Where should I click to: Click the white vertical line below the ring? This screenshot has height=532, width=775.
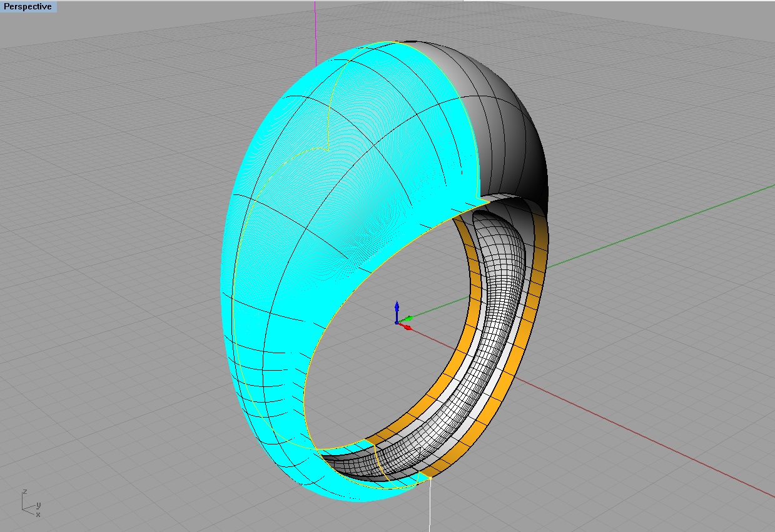430,506
